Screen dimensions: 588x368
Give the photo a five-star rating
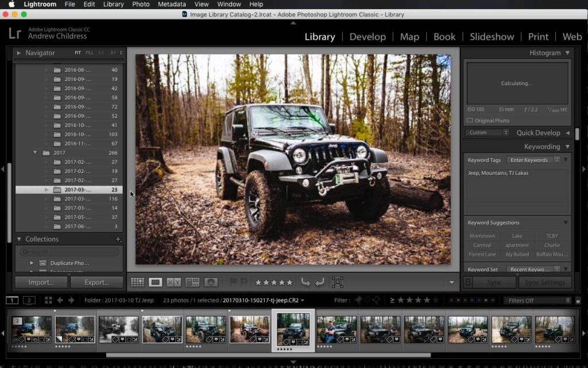pos(289,282)
